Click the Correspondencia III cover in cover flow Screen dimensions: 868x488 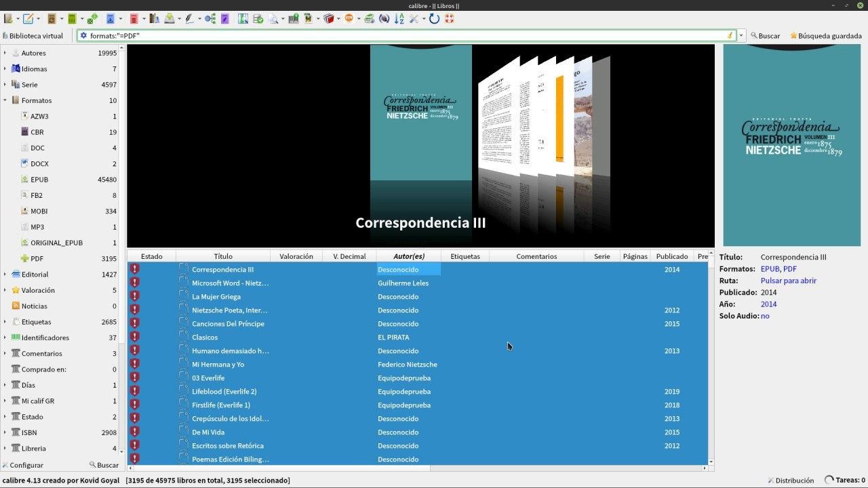click(420, 113)
